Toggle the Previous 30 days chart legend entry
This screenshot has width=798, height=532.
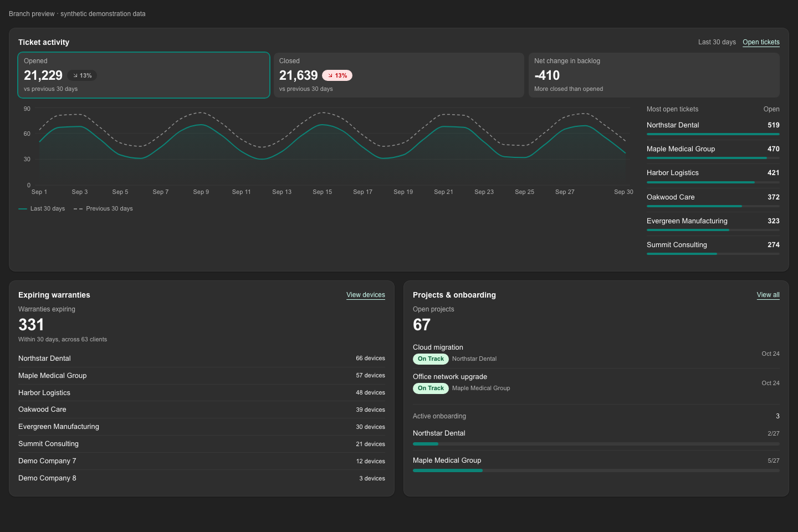(x=103, y=209)
